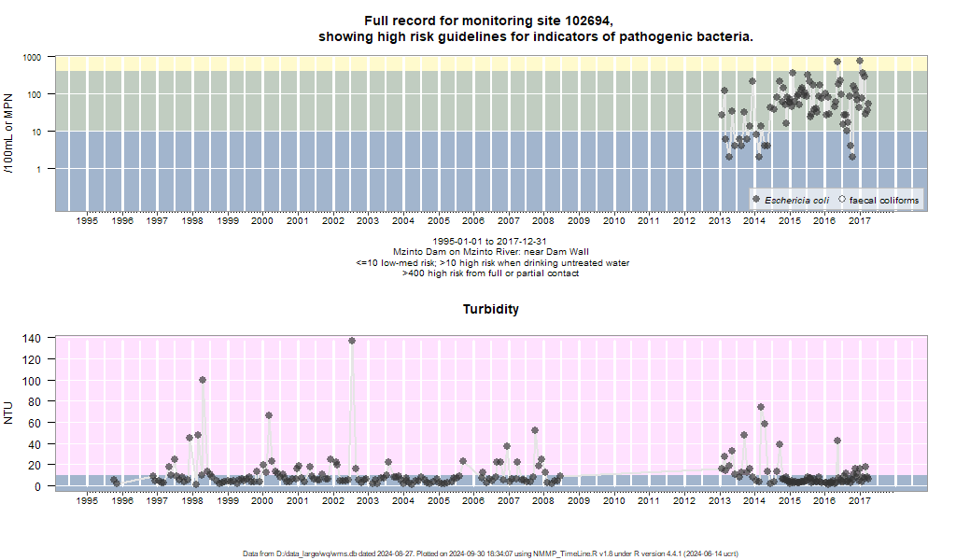Click 'Mzinto Dam on Mzinto River: near Dam Wall'

pos(491,252)
